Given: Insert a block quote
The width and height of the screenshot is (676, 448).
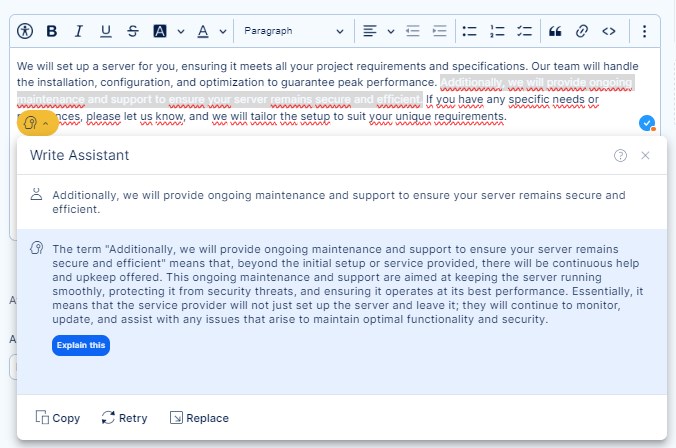Looking at the screenshot, I should point(556,31).
